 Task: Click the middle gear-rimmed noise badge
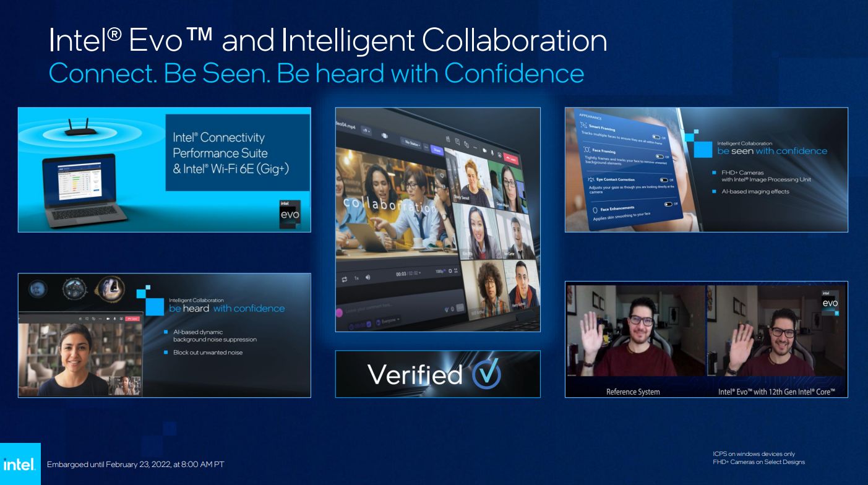coord(74,289)
